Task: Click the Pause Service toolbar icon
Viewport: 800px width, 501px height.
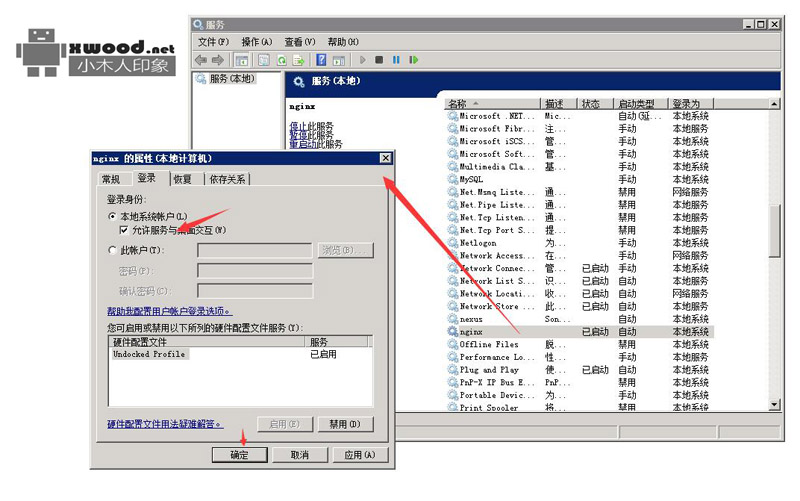Action: [396, 60]
